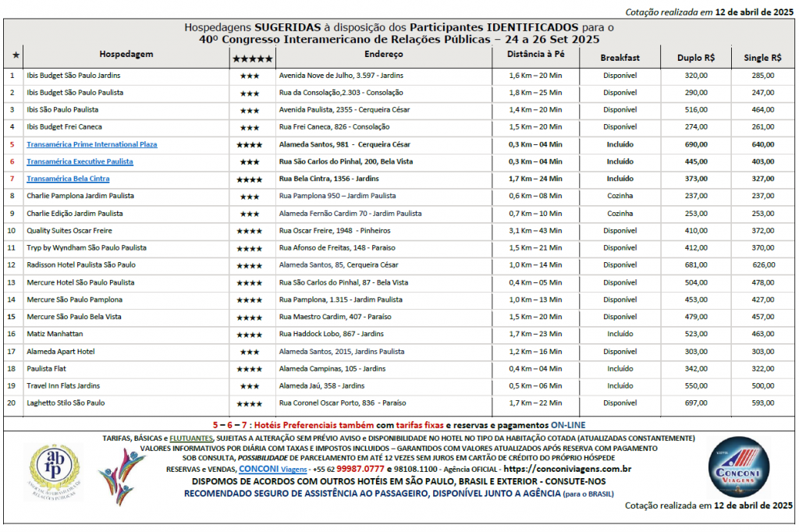Select the single rate 285,00
This screenshot has height=532, width=799.
coord(763,76)
